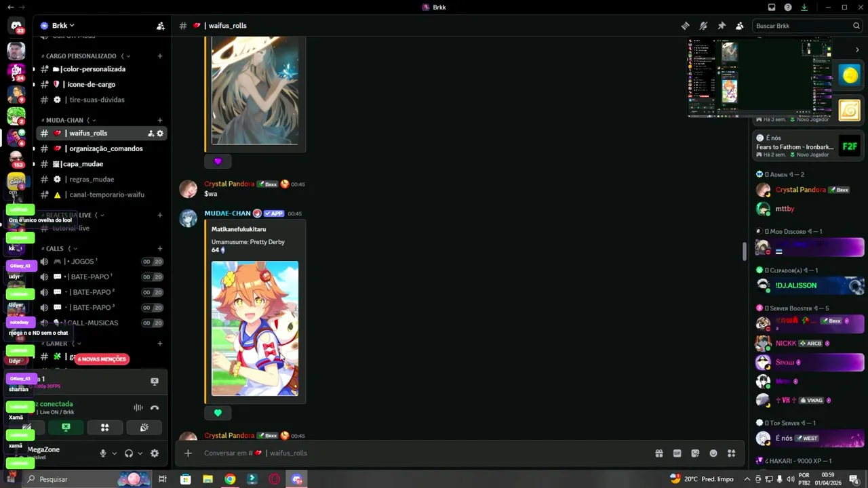The image size is (868, 488).
Task: Open the Matikanefukukitaru character image
Action: click(254, 329)
